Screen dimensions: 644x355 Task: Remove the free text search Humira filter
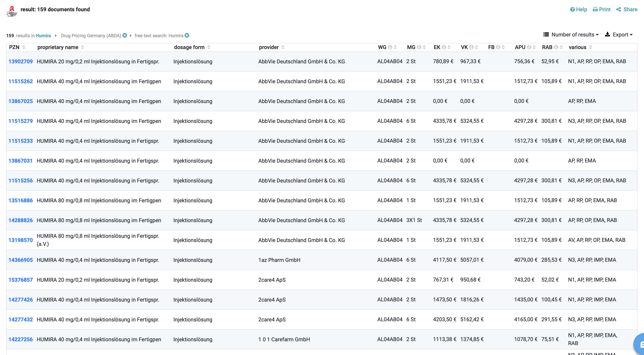coord(187,35)
